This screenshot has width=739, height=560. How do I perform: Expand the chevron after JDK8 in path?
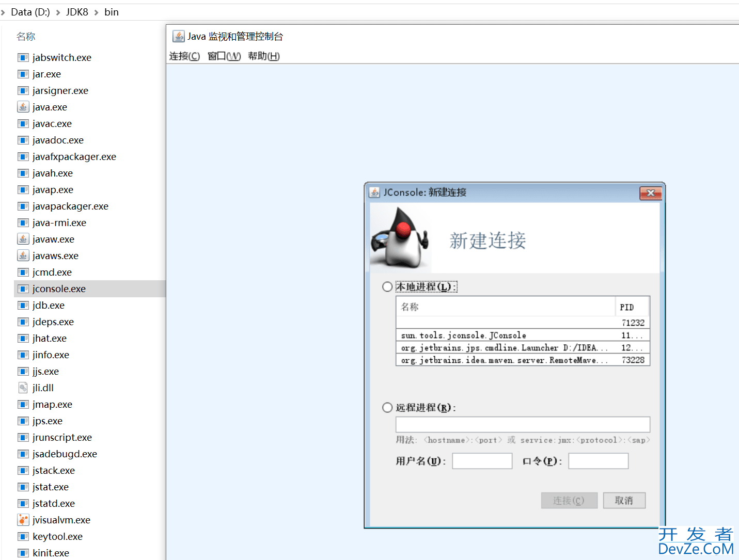coord(96,12)
